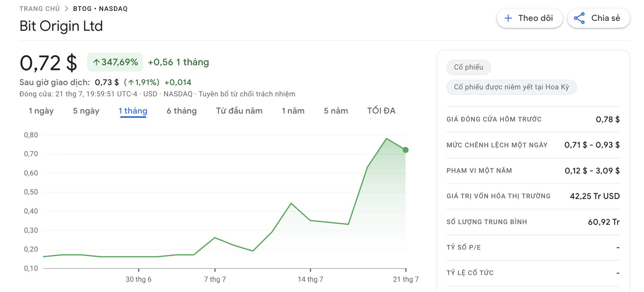
Task: Click SỐ LƯỢNG TRUNG BÌNH label
Action: point(487,222)
